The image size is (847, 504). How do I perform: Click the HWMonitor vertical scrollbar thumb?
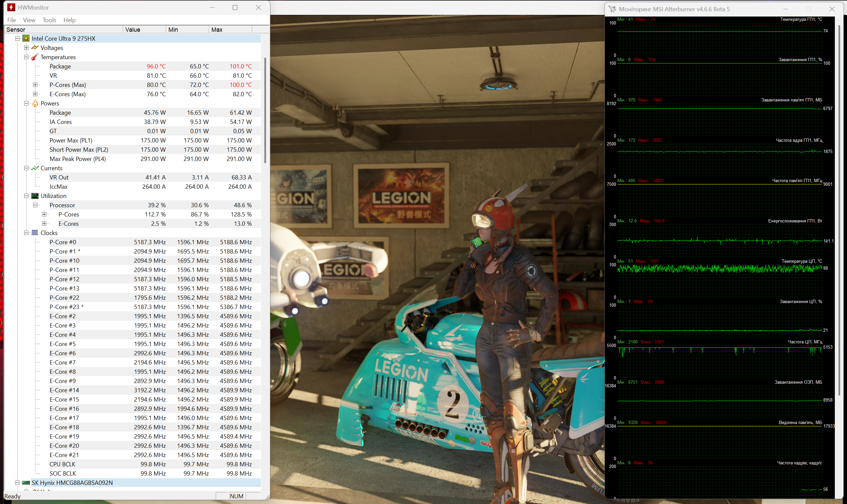click(265, 110)
